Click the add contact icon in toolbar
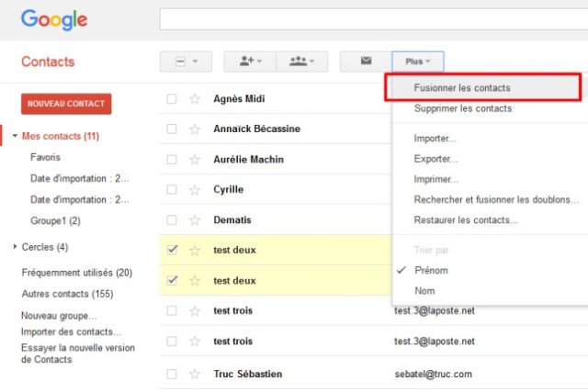Screen dimensions: 588x392 (x=250, y=62)
